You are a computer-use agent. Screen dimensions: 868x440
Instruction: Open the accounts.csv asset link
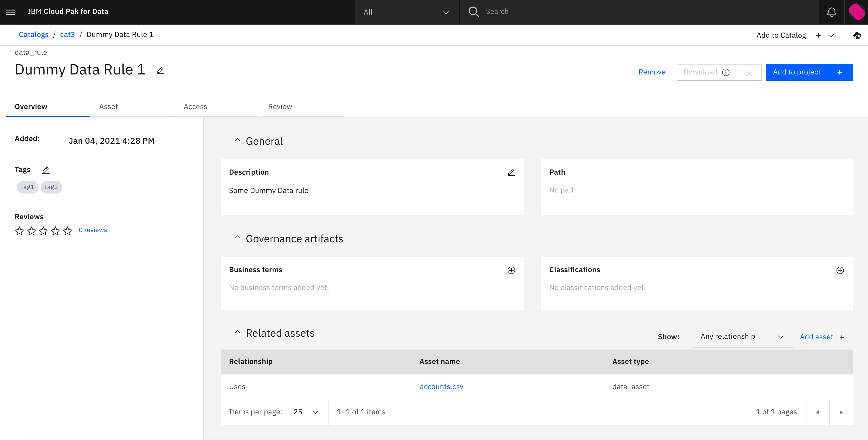point(441,387)
